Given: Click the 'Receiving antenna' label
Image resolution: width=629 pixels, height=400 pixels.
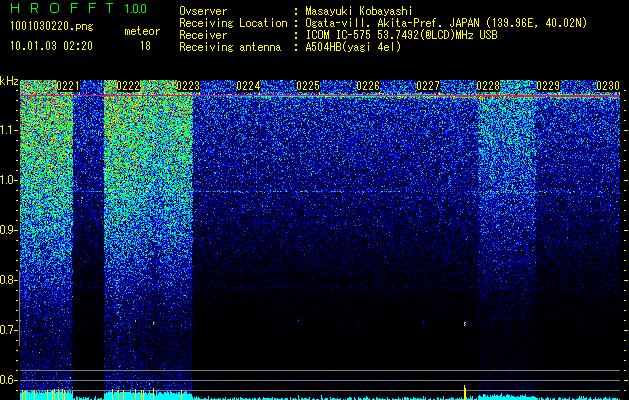Looking at the screenshot, I should 230,47.
